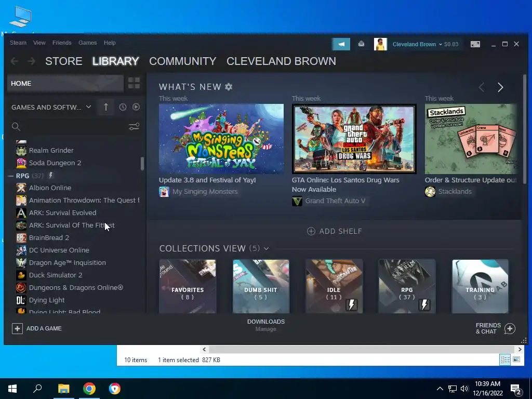532x399 pixels.
Task: Open Google Chrome from taskbar
Action: [89, 389]
